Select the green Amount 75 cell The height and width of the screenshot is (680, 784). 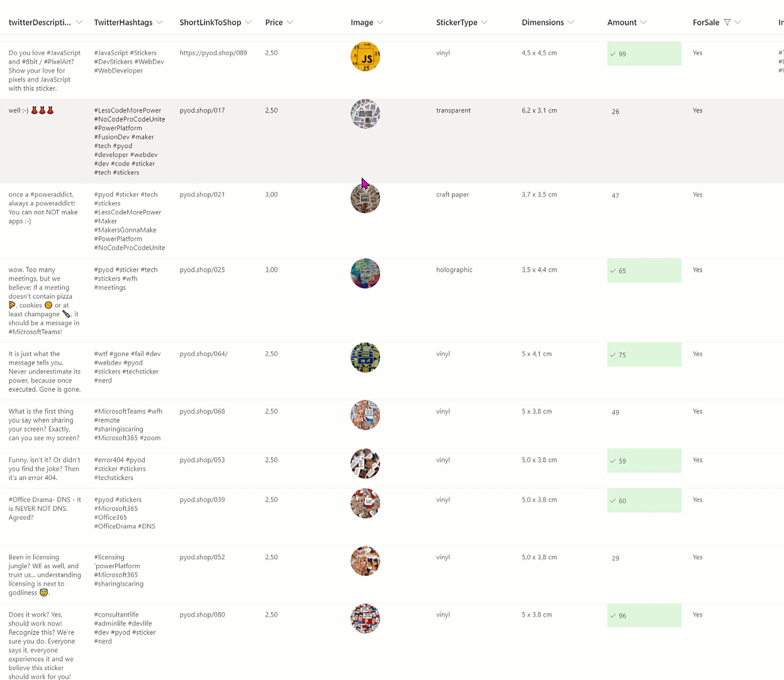tap(644, 354)
